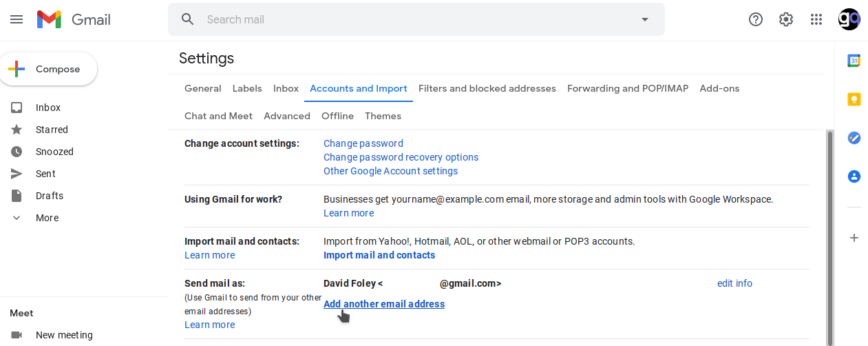The width and height of the screenshot is (868, 346).
Task: Open the Drafts folder label
Action: 50,196
